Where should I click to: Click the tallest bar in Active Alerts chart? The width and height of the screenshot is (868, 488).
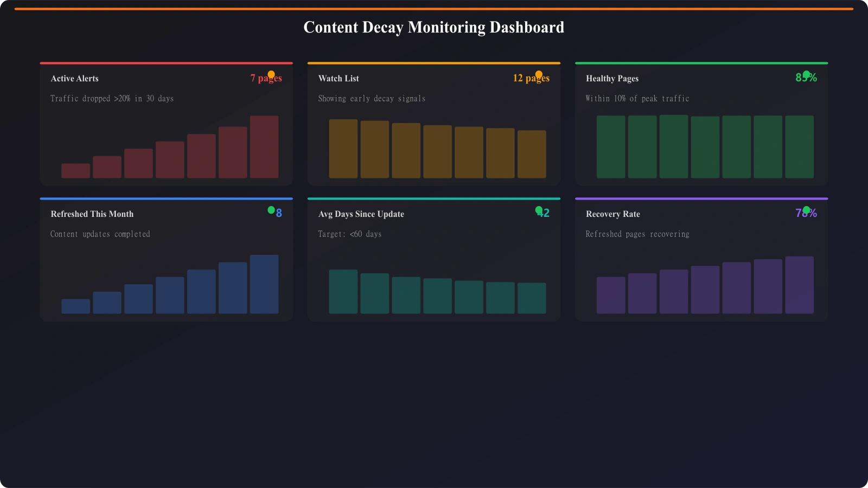click(x=264, y=146)
